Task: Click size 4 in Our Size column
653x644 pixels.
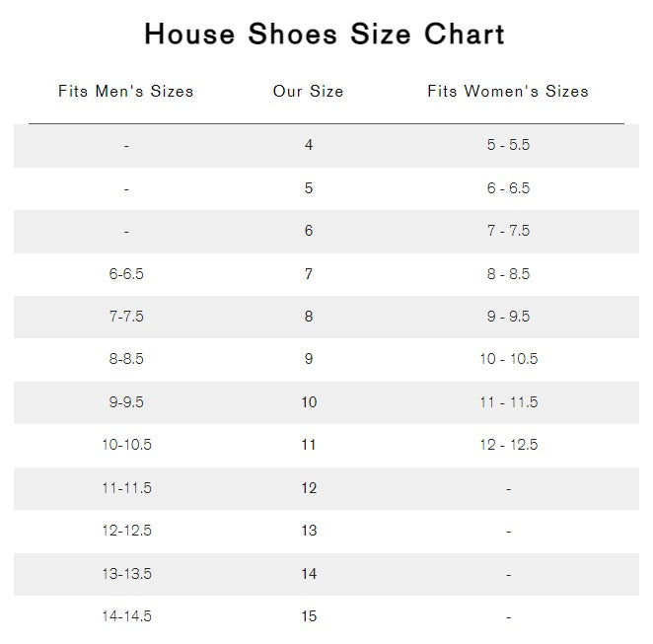Action: tap(309, 145)
